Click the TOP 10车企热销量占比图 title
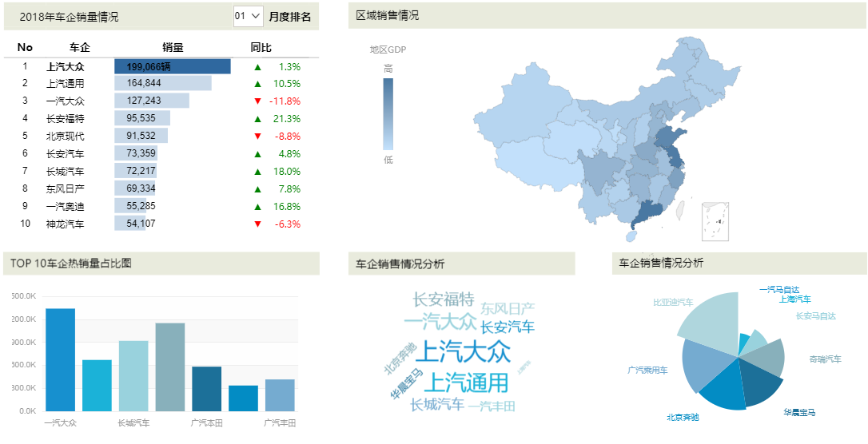Image resolution: width=868 pixels, height=444 pixels. point(71,264)
